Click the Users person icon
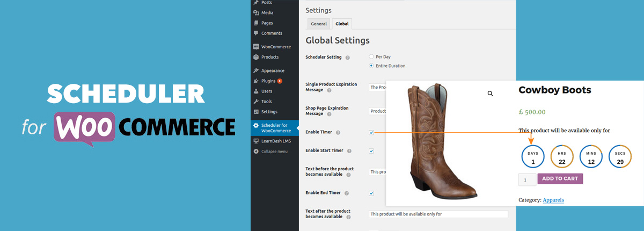The height and width of the screenshot is (231, 644). [256, 91]
